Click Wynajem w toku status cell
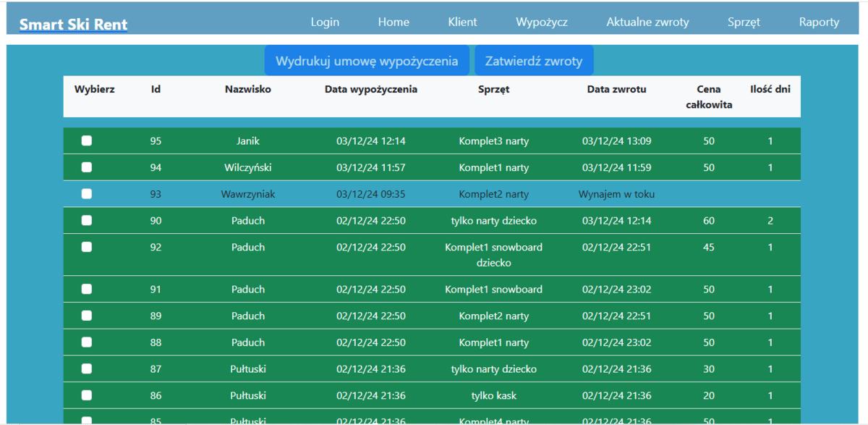The height and width of the screenshot is (425, 868). pyautogui.click(x=616, y=194)
